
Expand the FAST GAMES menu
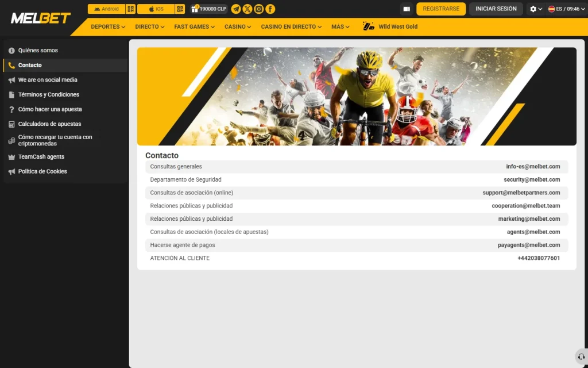click(x=194, y=26)
